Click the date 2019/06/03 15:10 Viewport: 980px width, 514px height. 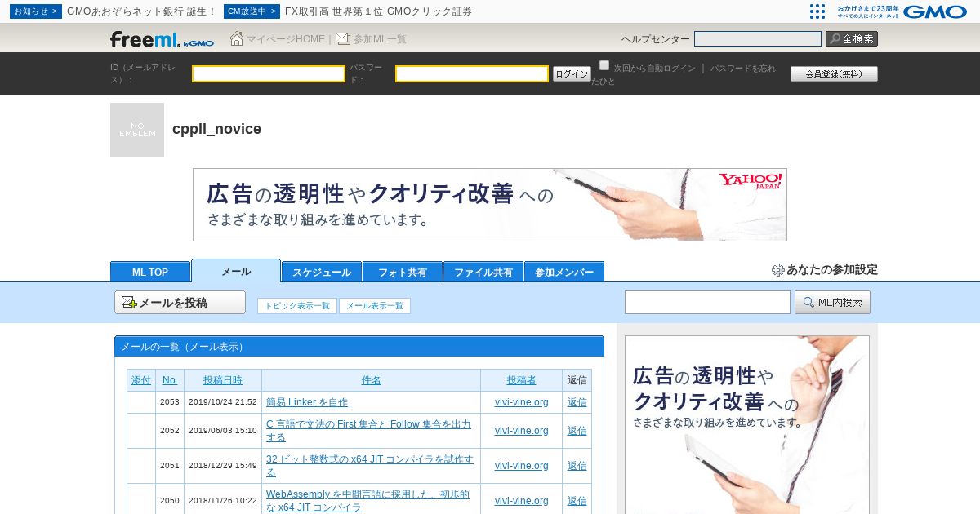coord(223,431)
